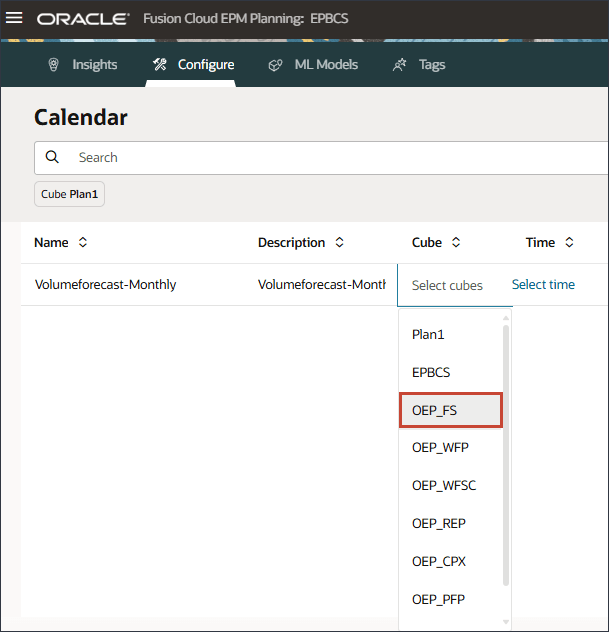Click the Select cubes combo box

point(455,285)
